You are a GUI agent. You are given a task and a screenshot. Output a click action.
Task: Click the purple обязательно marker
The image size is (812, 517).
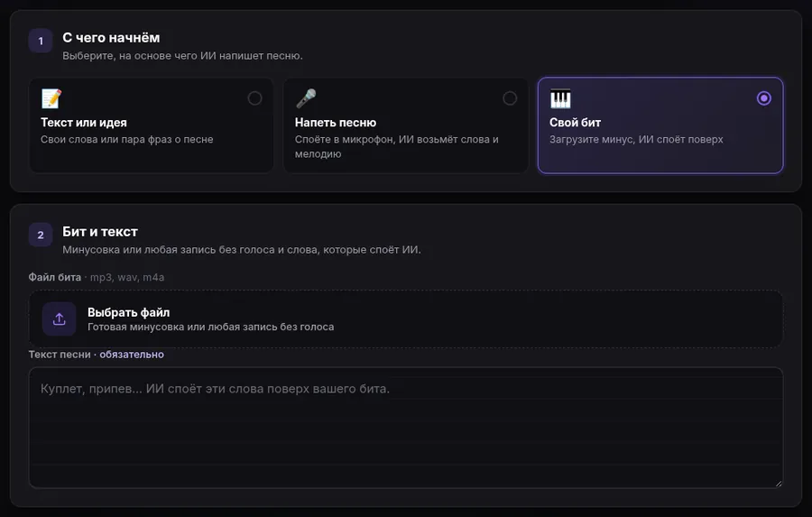click(132, 355)
